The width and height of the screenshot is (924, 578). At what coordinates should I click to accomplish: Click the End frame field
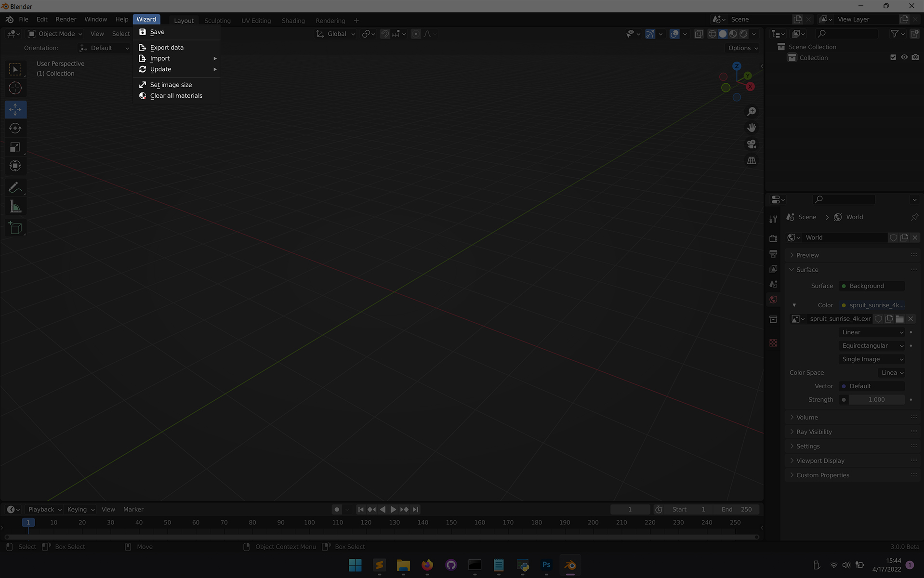737,510
